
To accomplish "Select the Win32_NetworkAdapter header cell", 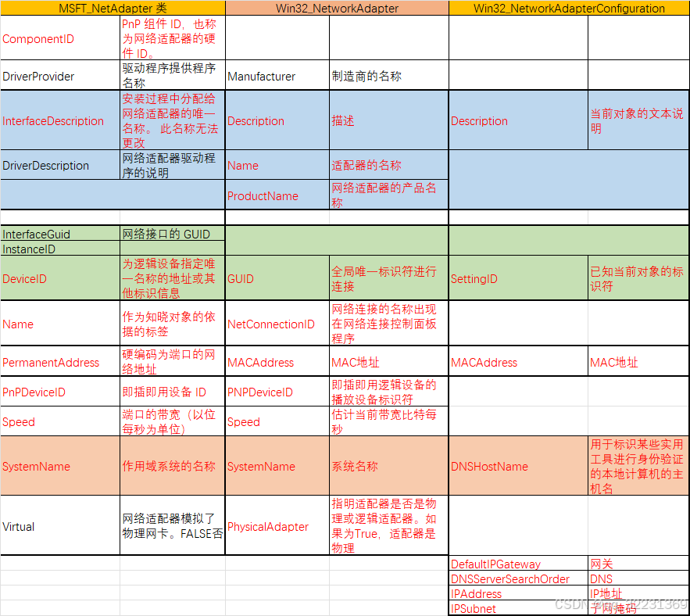I will pyautogui.click(x=337, y=8).
